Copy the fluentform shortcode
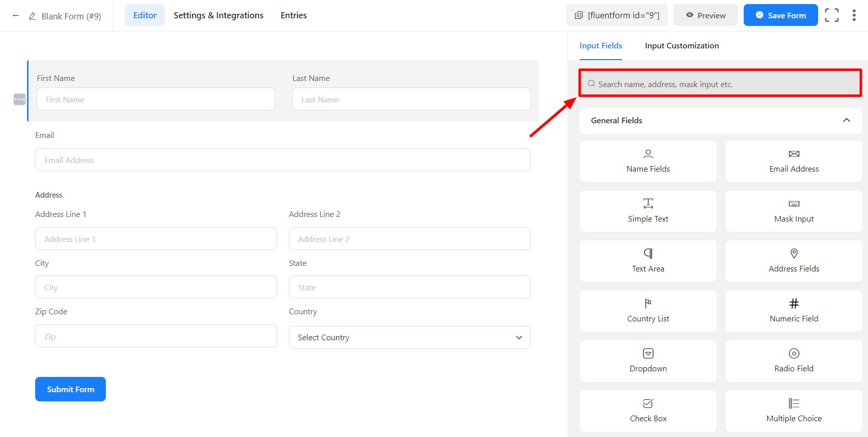Image resolution: width=868 pixels, height=437 pixels. pos(617,15)
